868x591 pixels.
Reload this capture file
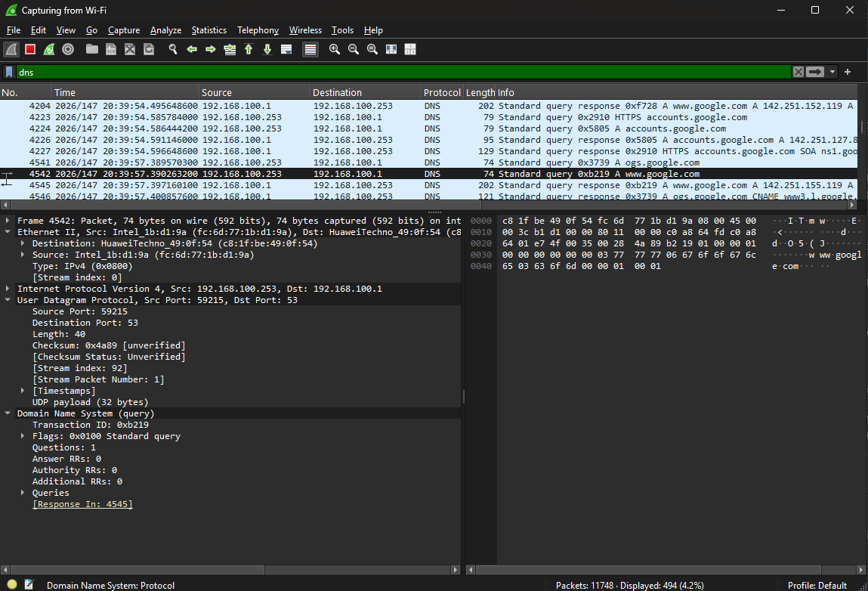tap(148, 49)
